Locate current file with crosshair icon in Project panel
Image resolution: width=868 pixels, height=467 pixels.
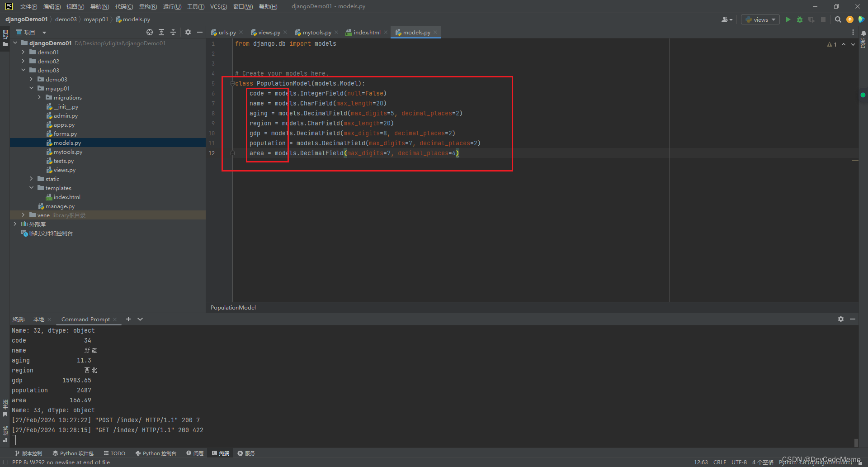tap(149, 32)
